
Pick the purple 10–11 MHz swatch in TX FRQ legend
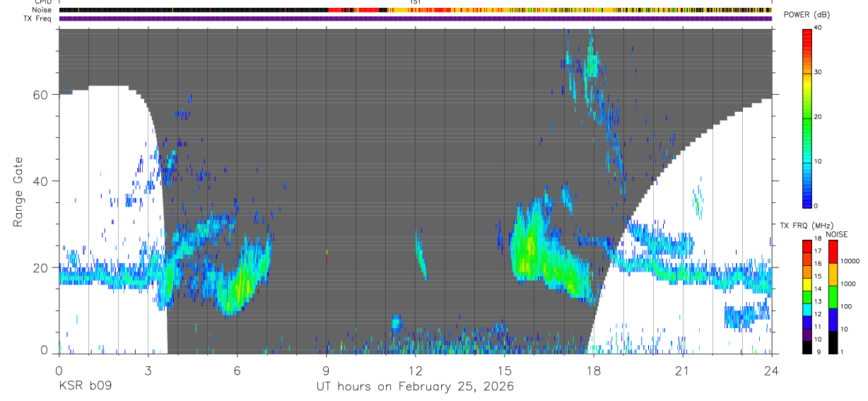pyautogui.click(x=807, y=334)
